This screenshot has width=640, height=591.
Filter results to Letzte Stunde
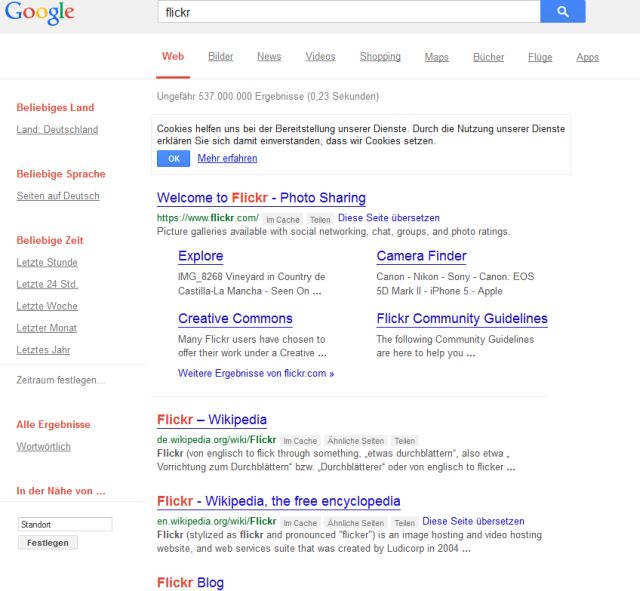click(x=47, y=262)
